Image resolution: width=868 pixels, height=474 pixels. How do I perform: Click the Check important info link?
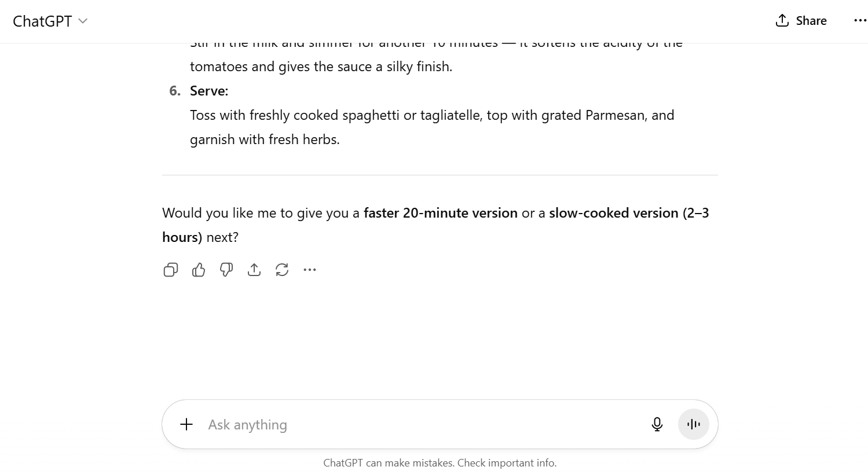pyautogui.click(x=506, y=462)
